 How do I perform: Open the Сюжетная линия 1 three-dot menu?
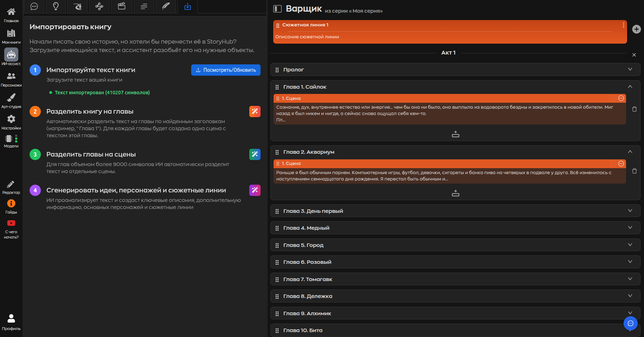[623, 25]
